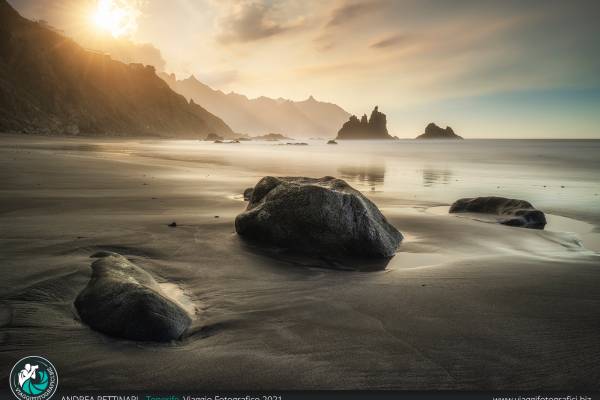Click the tiny pebble on the sand
This screenshot has height=400, width=600.
(x=172, y=224)
